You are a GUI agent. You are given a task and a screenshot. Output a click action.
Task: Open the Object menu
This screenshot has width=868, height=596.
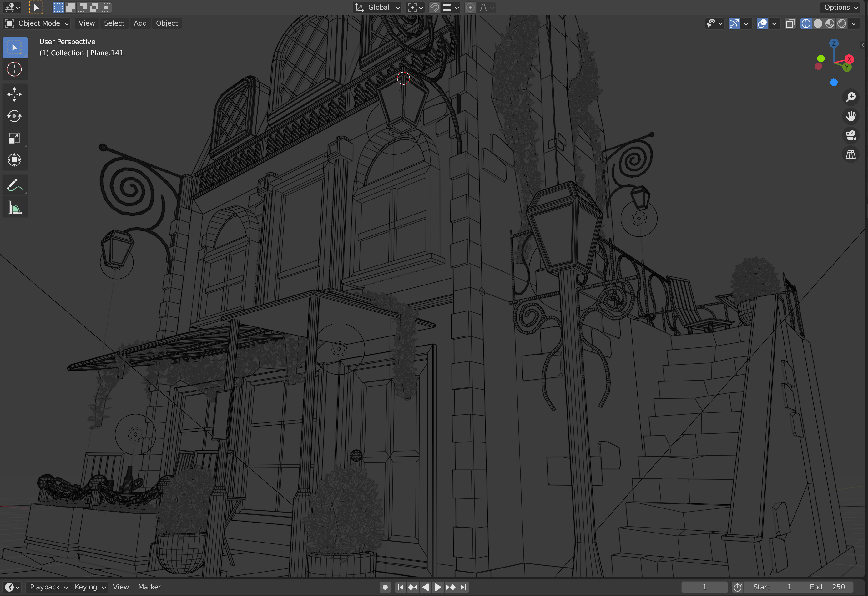coord(167,23)
